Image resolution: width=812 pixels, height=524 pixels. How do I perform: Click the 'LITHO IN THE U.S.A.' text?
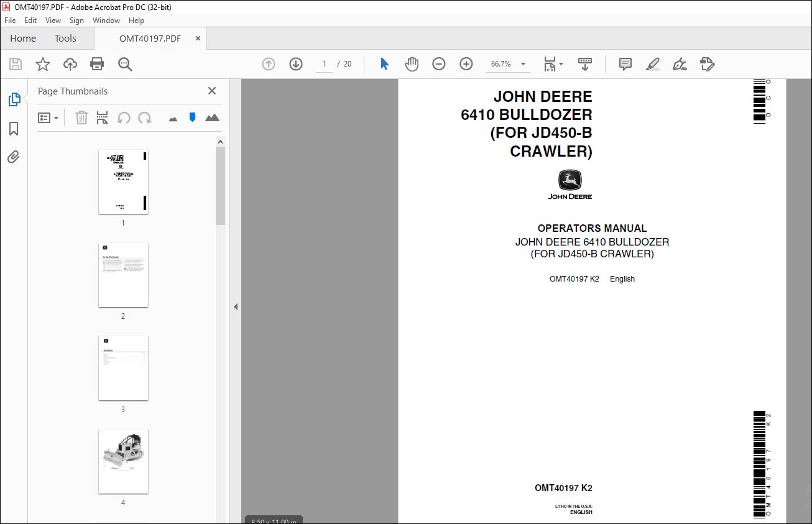573,507
